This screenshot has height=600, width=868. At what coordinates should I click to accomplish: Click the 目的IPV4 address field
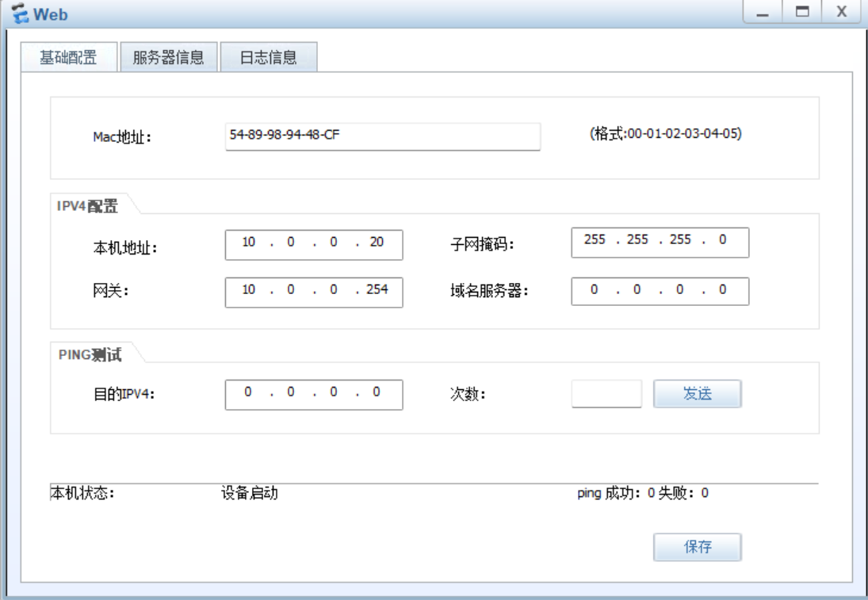pos(314,395)
